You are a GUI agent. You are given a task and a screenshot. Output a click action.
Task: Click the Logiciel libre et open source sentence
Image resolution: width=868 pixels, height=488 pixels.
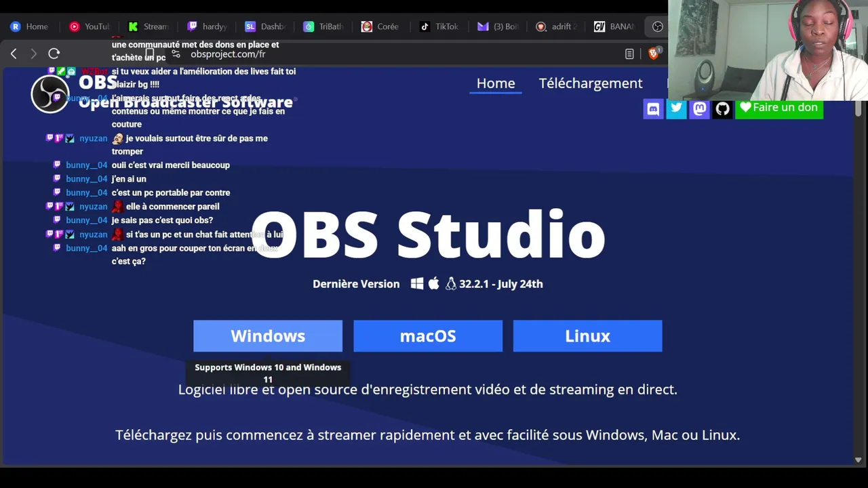tap(428, 390)
